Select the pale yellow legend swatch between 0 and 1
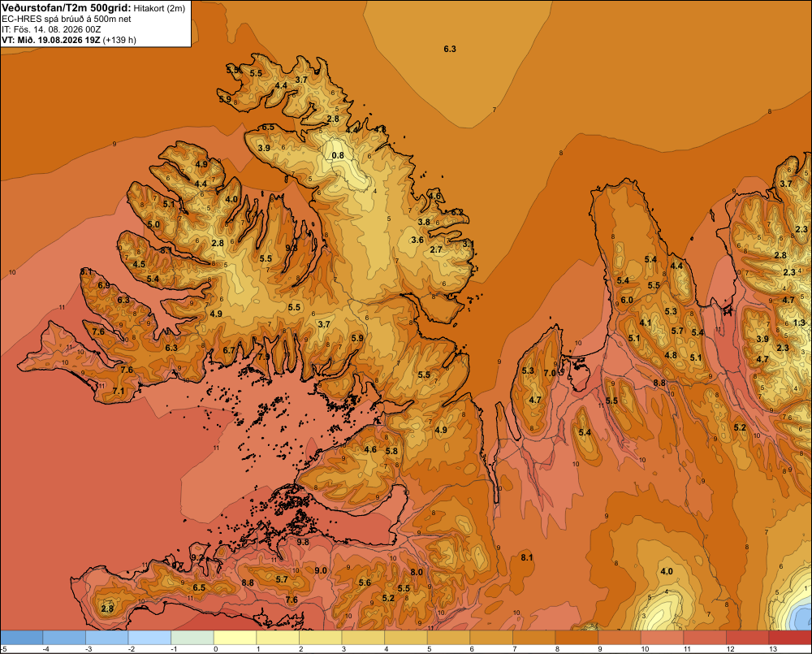Viewport: 812px width, 654px height. click(x=235, y=638)
